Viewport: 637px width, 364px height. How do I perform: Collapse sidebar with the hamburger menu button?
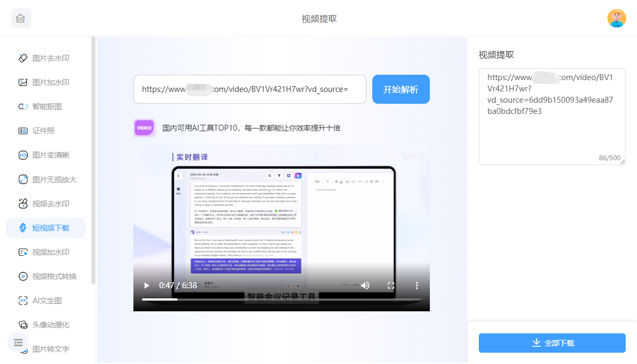18,342
